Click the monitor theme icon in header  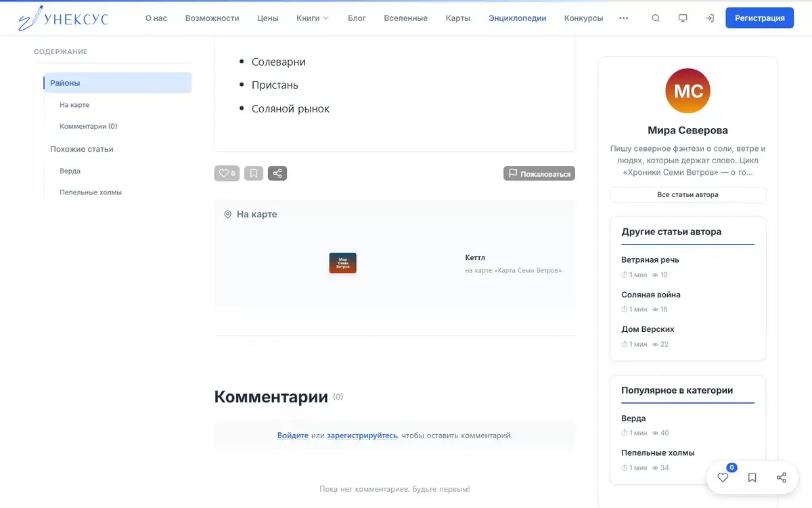683,18
